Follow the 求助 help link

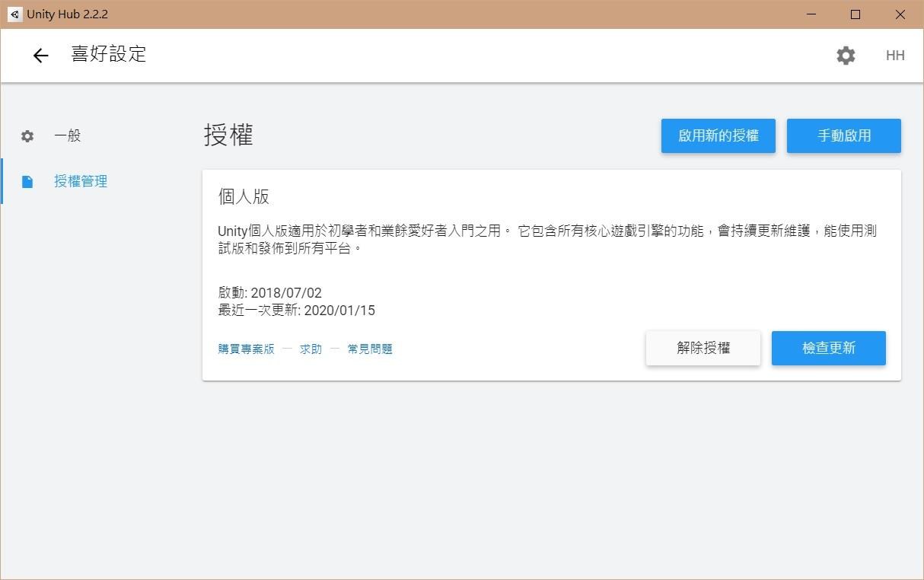tap(311, 349)
